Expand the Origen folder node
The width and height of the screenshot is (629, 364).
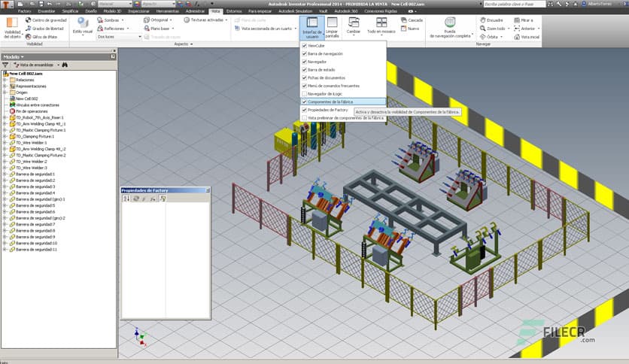tap(5, 93)
